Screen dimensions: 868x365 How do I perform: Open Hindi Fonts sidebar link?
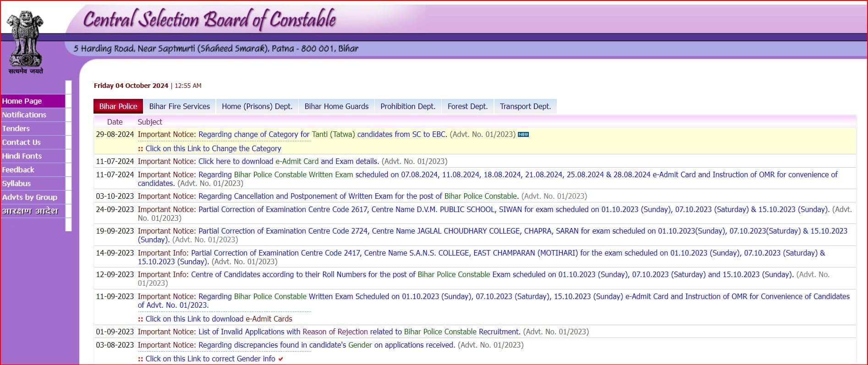[33, 156]
